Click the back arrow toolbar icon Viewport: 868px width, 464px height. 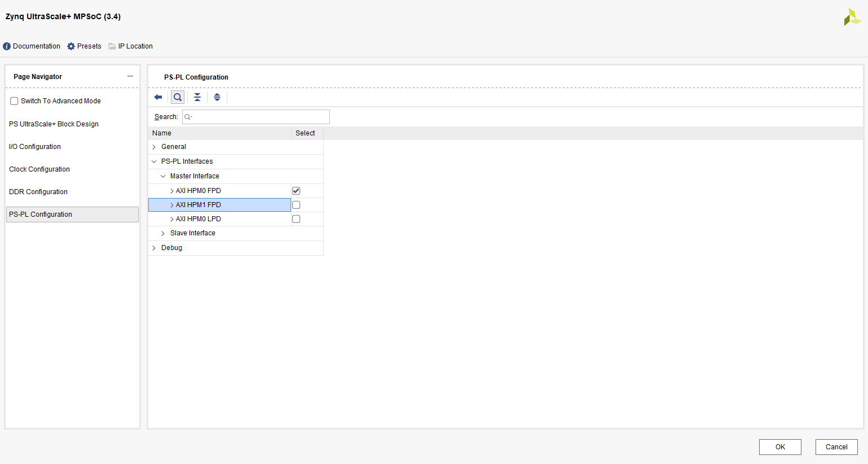[158, 97]
